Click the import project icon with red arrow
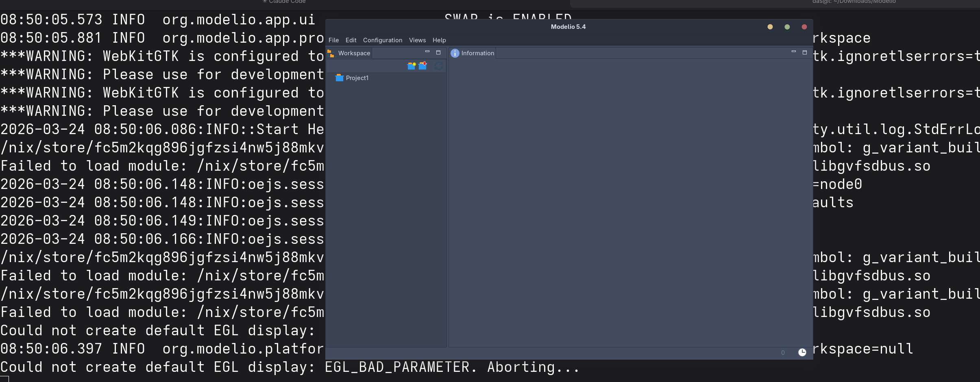 click(423, 66)
